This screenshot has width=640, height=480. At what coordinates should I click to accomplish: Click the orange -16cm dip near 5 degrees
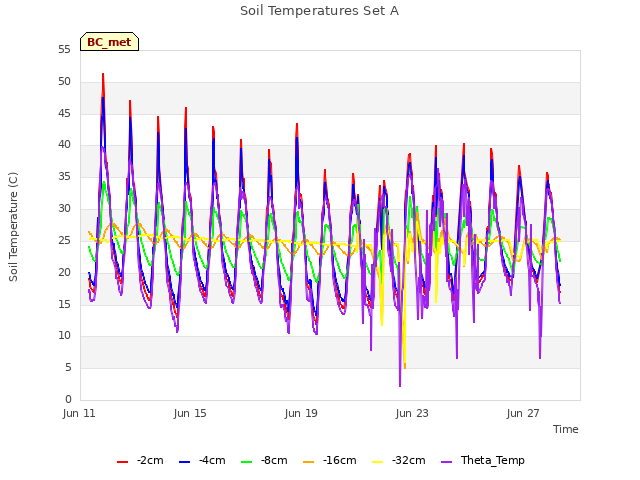(405, 367)
